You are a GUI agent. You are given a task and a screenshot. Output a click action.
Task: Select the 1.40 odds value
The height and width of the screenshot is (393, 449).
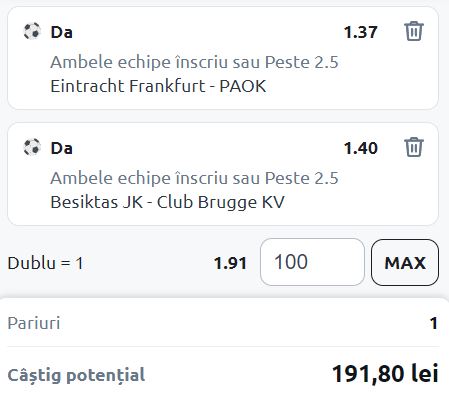tap(360, 148)
